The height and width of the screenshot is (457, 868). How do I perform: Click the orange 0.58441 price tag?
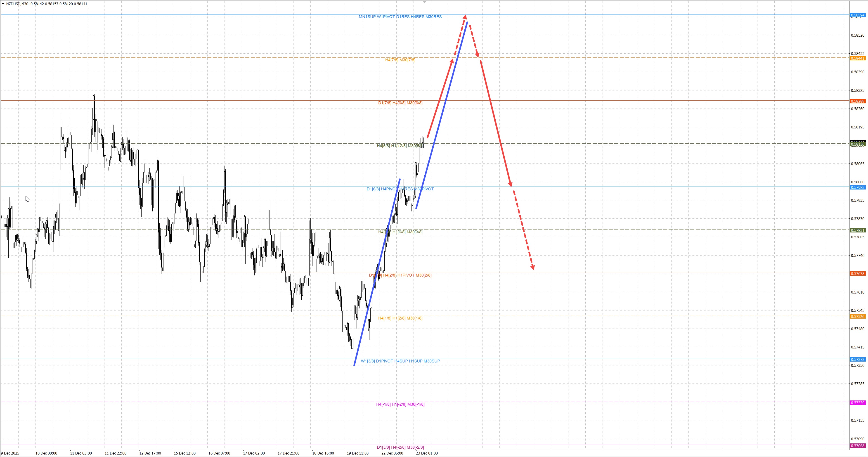click(858, 58)
